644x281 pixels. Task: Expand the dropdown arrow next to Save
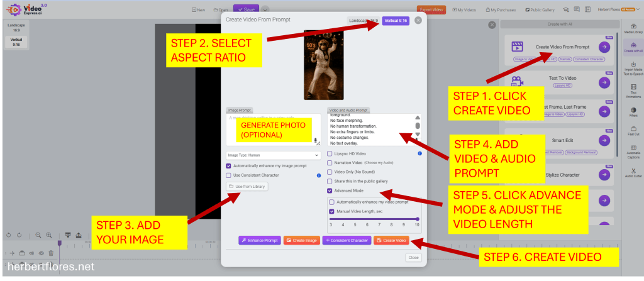point(265,9)
